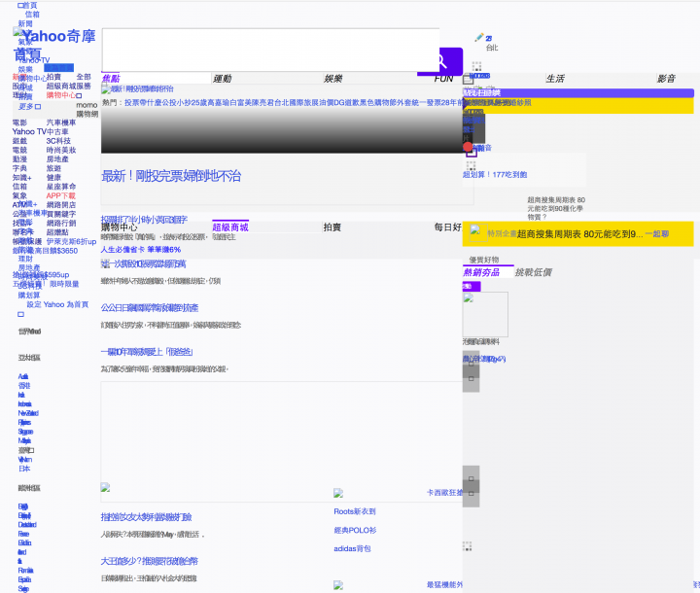The height and width of the screenshot is (593, 700).
Task: Open the 伊萊克斯6折up promo link
Action: (71, 242)
